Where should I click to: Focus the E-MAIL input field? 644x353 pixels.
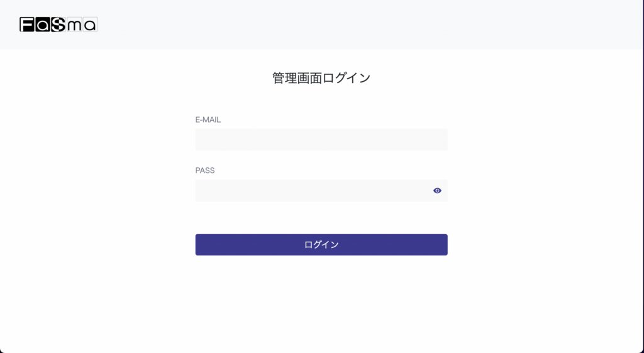pyautogui.click(x=321, y=140)
